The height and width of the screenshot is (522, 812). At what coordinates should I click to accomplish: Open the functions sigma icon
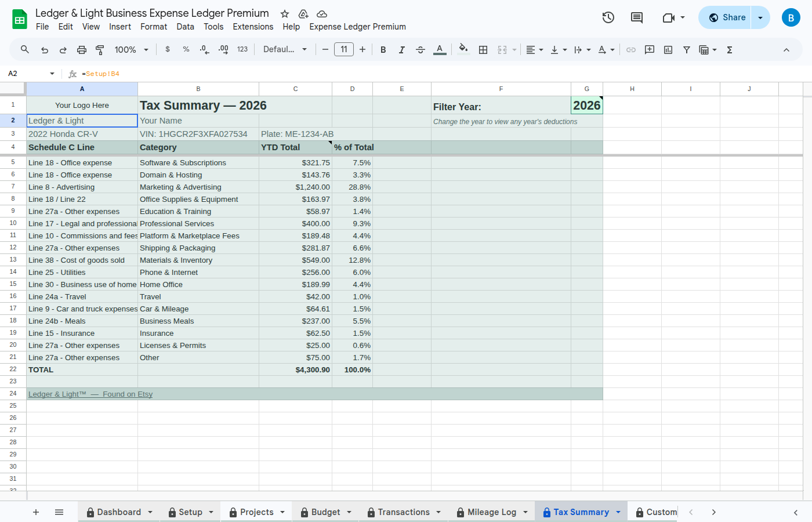pyautogui.click(x=730, y=50)
